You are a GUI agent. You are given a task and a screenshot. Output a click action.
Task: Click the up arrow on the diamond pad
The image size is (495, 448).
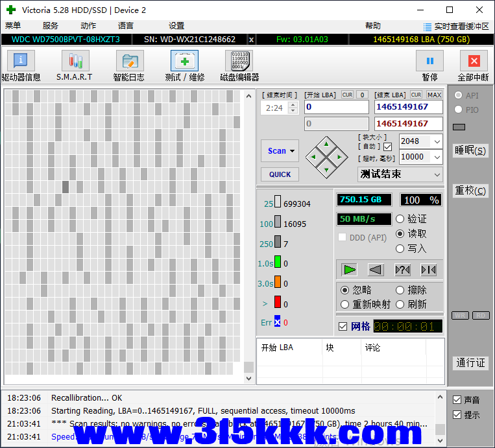pos(326,144)
